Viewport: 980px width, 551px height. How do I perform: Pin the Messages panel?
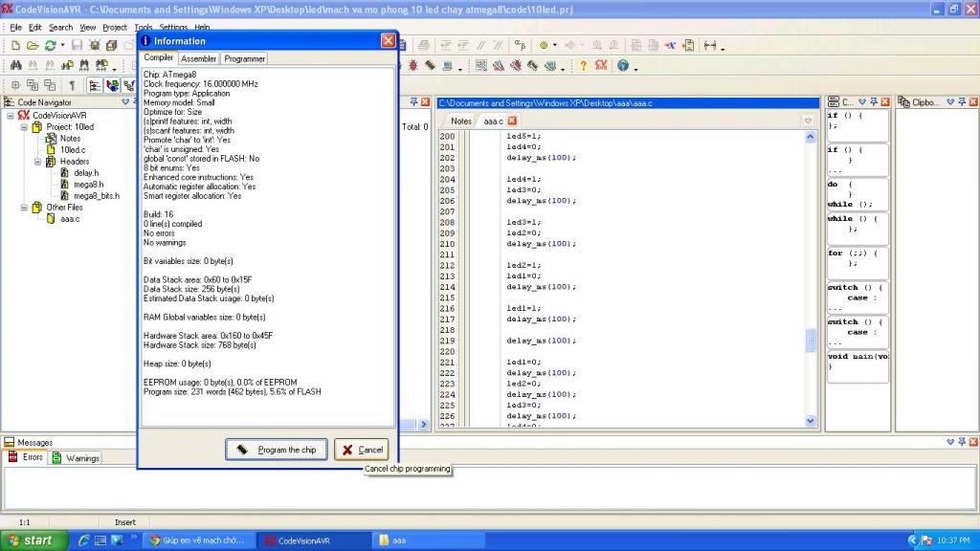click(x=962, y=442)
